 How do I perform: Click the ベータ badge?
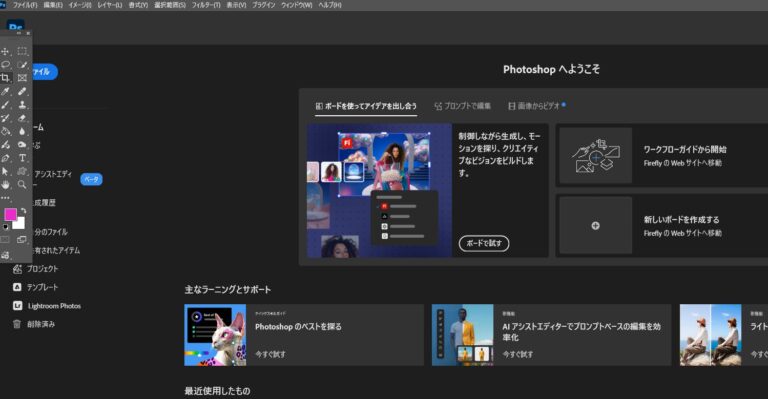92,179
